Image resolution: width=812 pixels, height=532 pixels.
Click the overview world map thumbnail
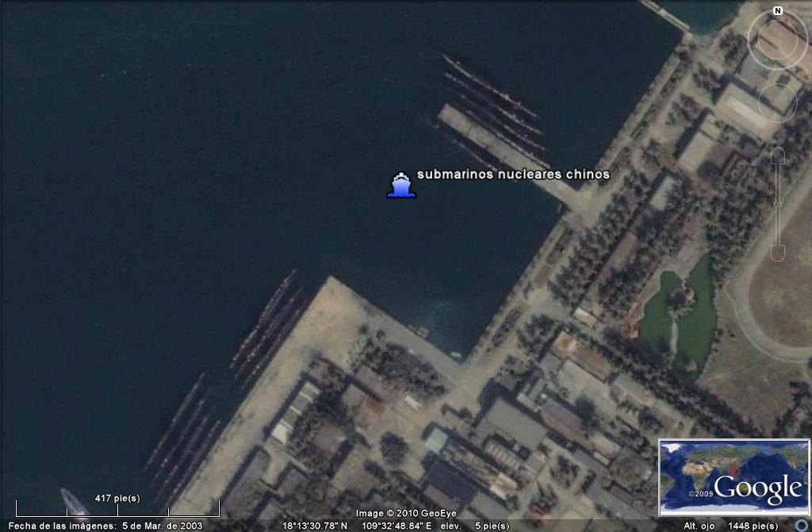(733, 477)
